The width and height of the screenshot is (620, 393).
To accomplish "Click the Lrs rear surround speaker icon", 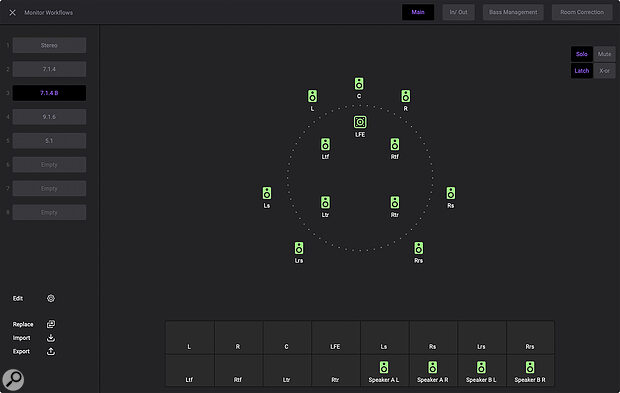I will pyautogui.click(x=299, y=248).
